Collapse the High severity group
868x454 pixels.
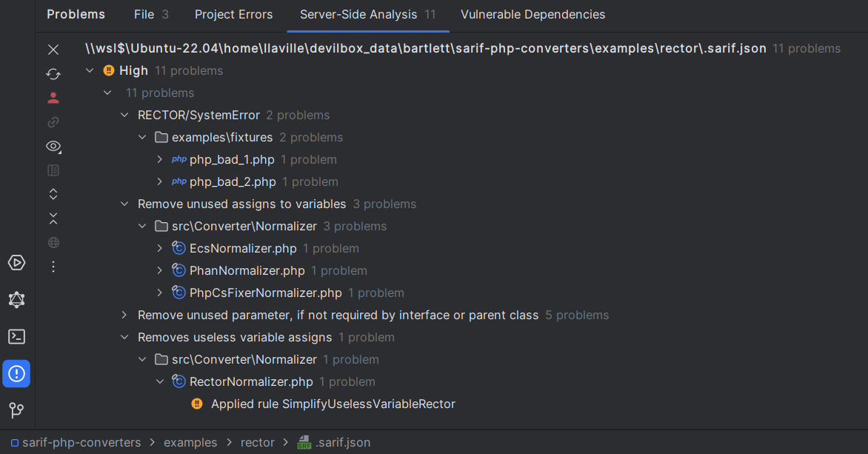coord(90,70)
